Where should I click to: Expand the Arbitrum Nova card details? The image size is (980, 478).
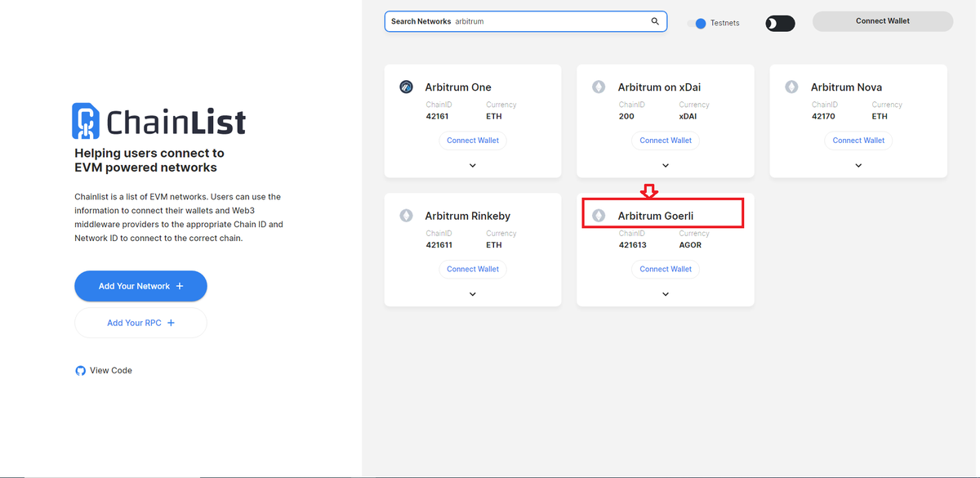coord(858,165)
